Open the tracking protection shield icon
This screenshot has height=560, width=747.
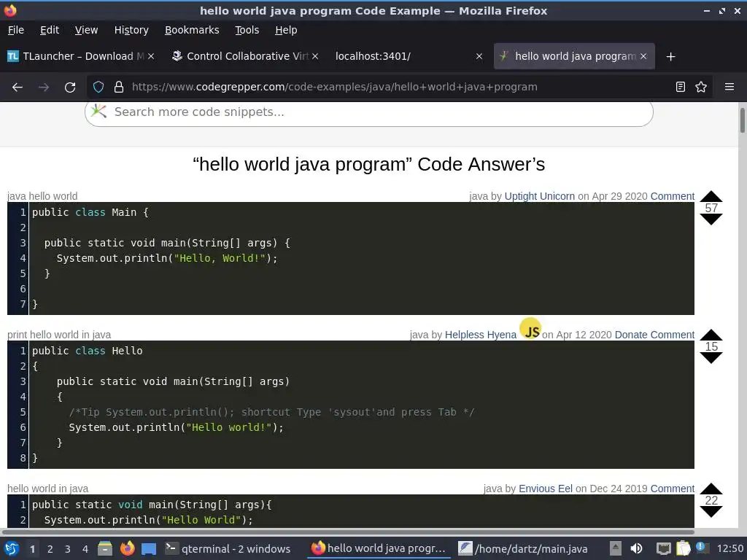pos(98,87)
